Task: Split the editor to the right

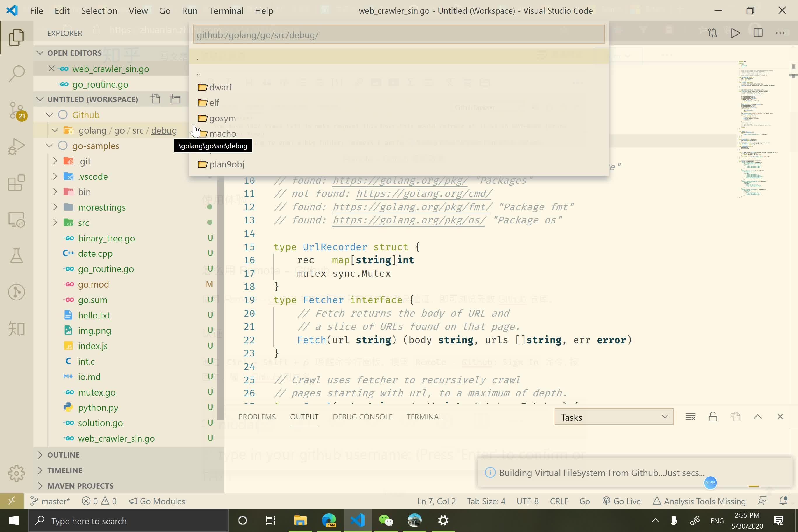Action: pyautogui.click(x=758, y=33)
